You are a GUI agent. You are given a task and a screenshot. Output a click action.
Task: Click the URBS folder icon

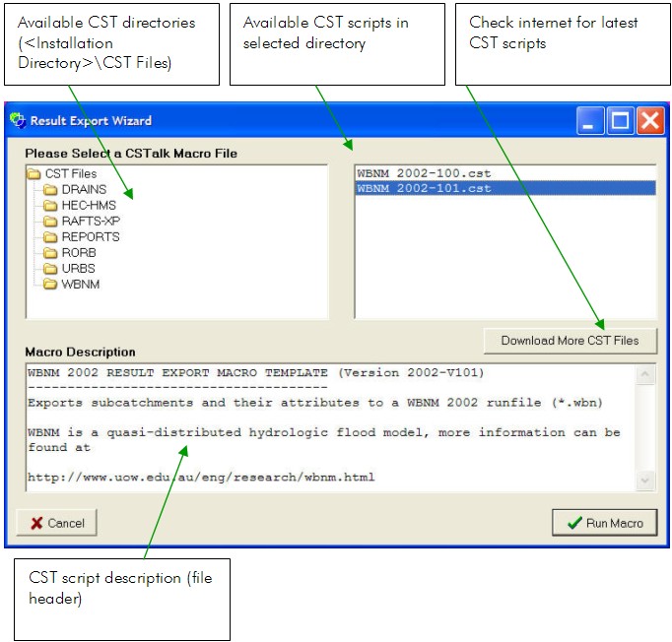pos(50,269)
